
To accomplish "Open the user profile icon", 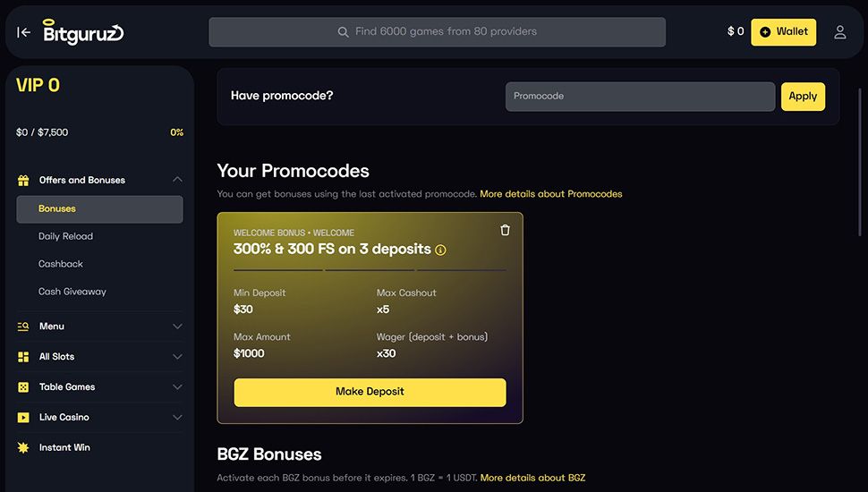I will click(x=839, y=32).
